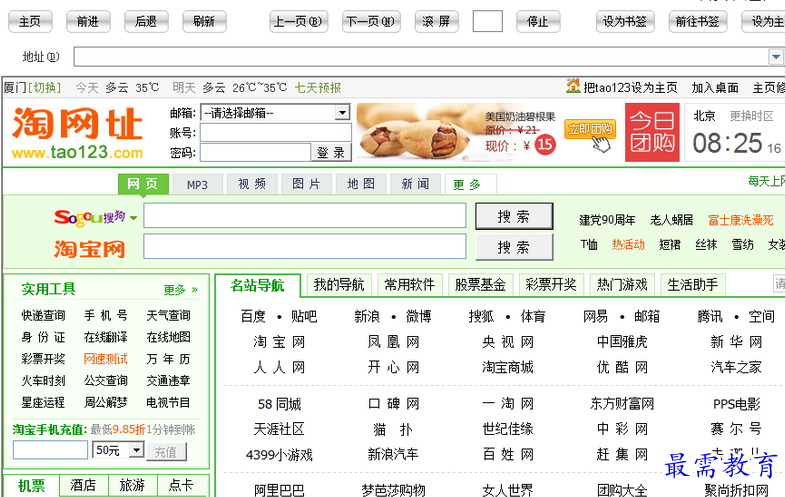Click the 淘宝网 search text field
Viewport: 786px width, 497px height.
pyautogui.click(x=305, y=247)
